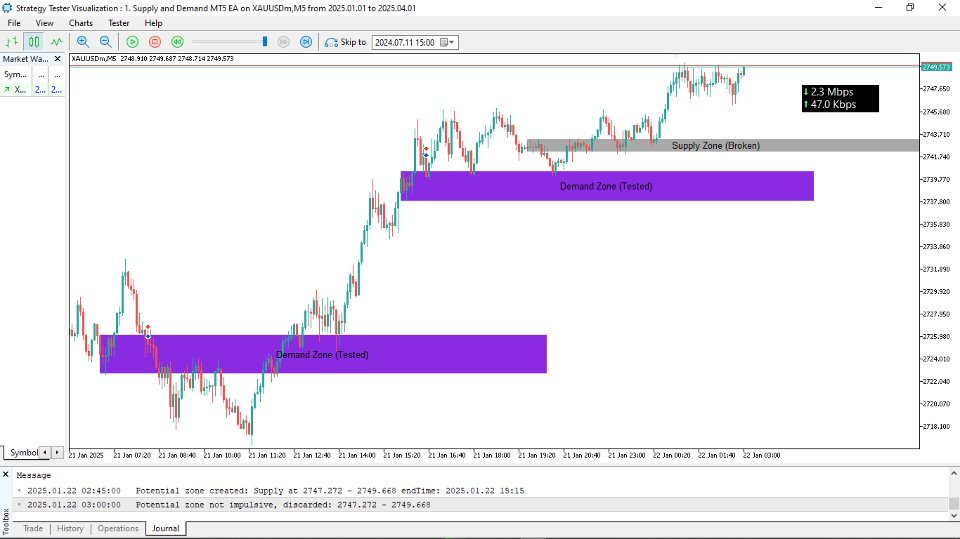Select the XAUUSDm row in Market Watch
Screen dimensions: 960x539
32,89
